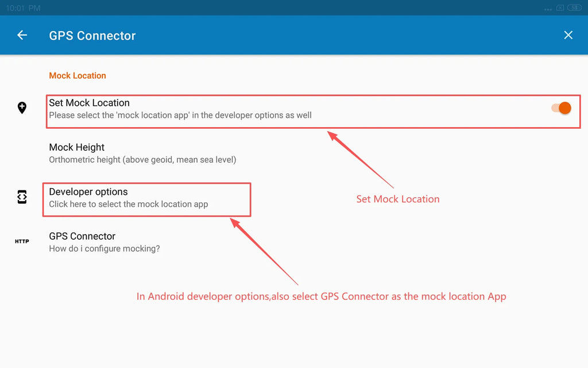
Task: Click the GPS Connector title text
Action: click(92, 36)
